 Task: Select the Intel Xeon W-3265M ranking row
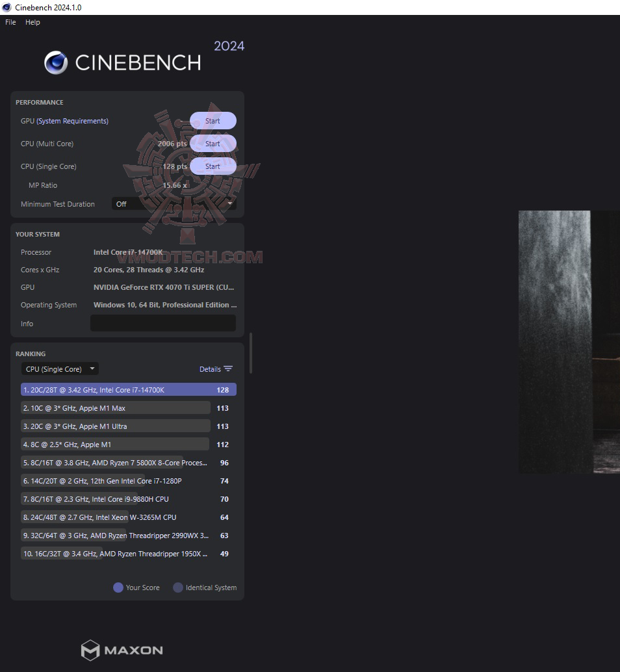[129, 517]
